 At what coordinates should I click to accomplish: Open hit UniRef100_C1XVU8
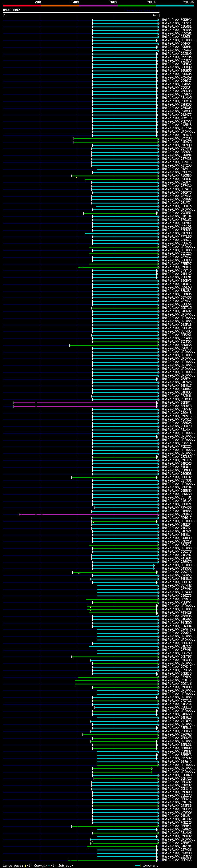177,853
